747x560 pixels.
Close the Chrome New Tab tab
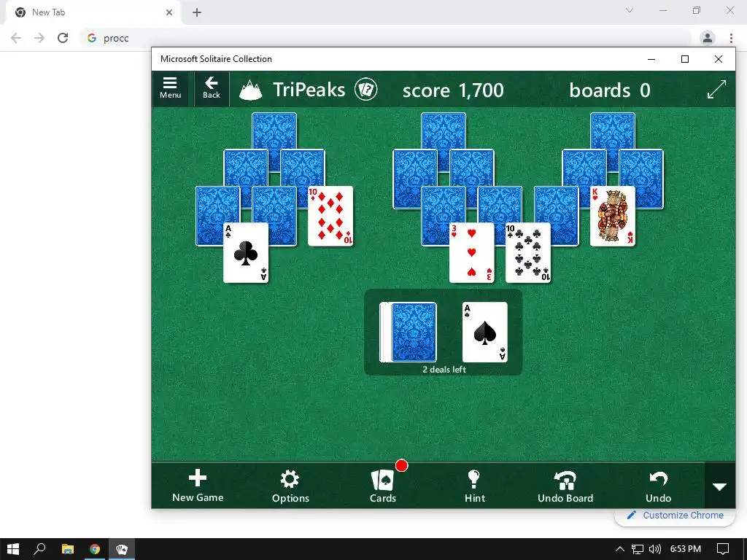(169, 12)
